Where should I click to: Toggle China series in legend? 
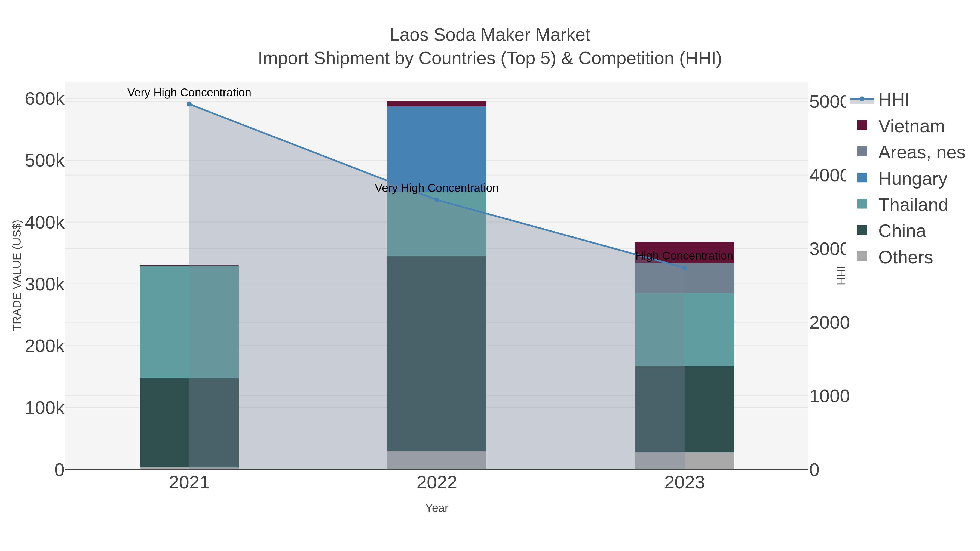tap(891, 231)
